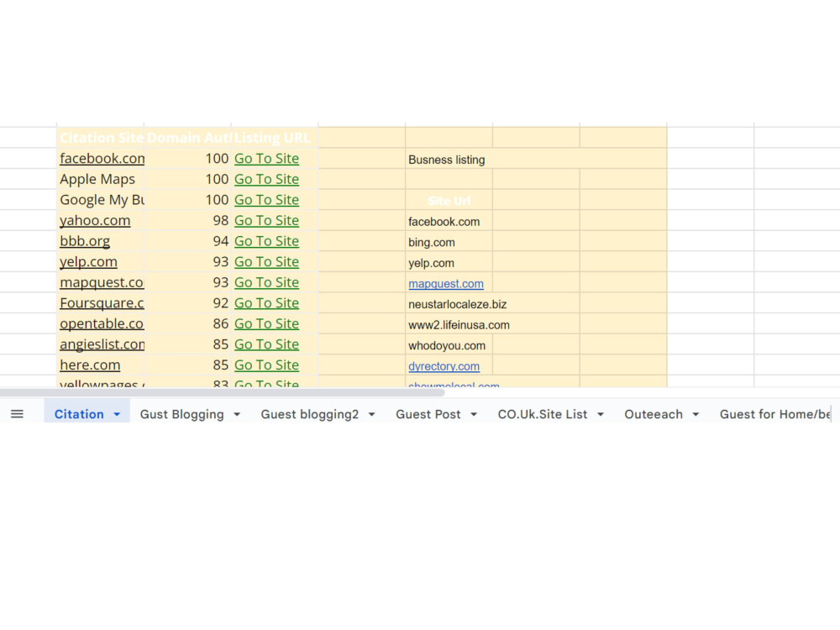Select the 86 domain authority cell
This screenshot has height=630, width=840.
coord(187,323)
